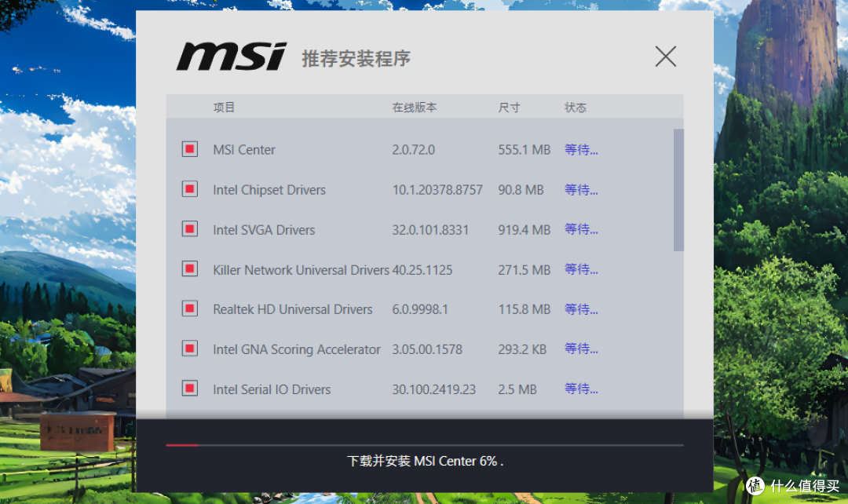Viewport: 848px width, 504px height.
Task: Click the 状态 column header
Action: point(576,107)
